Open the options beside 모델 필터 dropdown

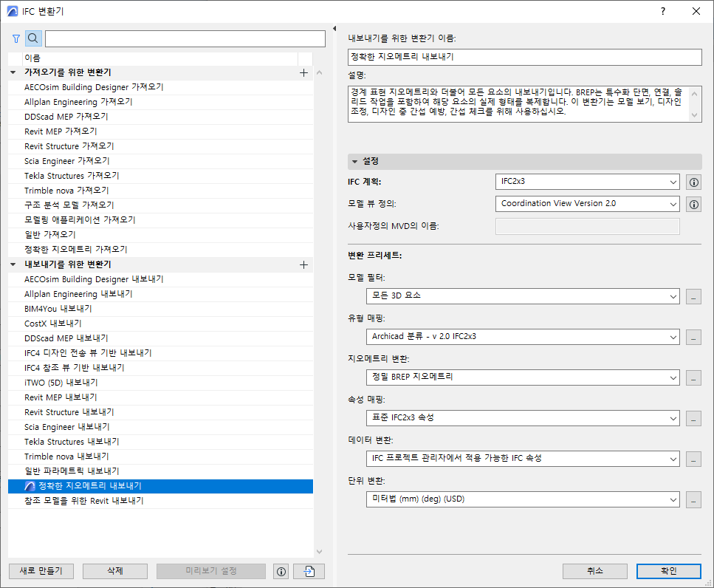coord(693,296)
